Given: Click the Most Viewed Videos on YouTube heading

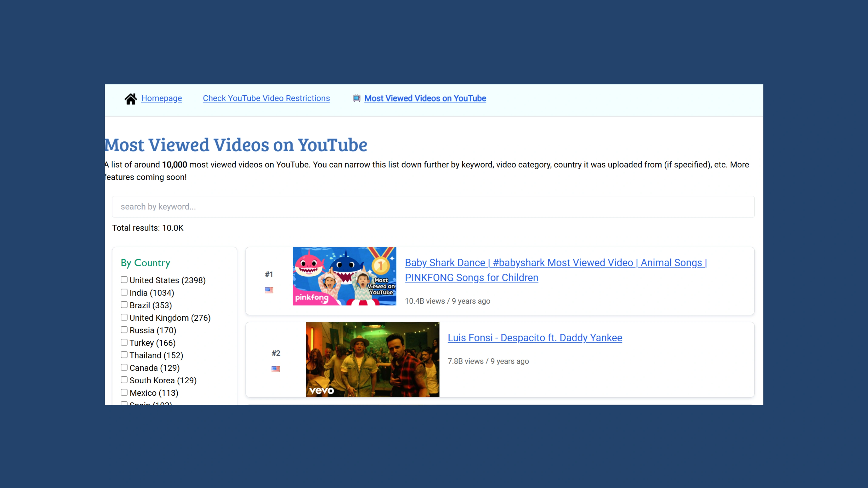Looking at the screenshot, I should coord(236,145).
